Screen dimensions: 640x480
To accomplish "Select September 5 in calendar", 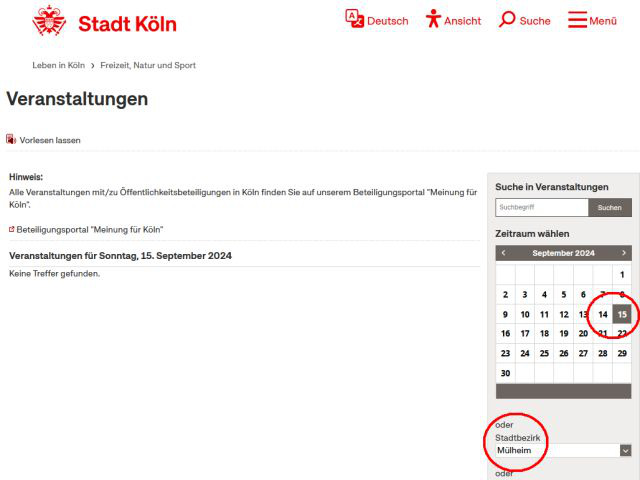I will pos(564,295).
